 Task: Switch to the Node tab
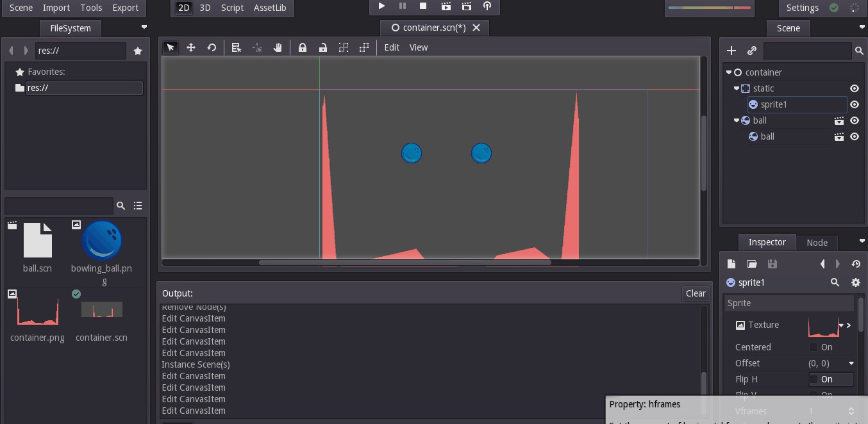[x=817, y=242]
